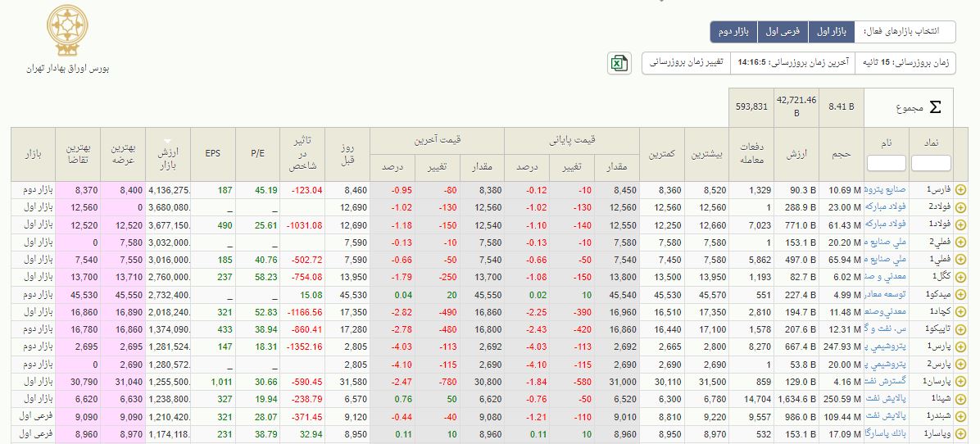This screenshot has height=444, width=980.
Task: Sort by 'مقدار' under 'قیمت پایانی'
Action: 617,167
